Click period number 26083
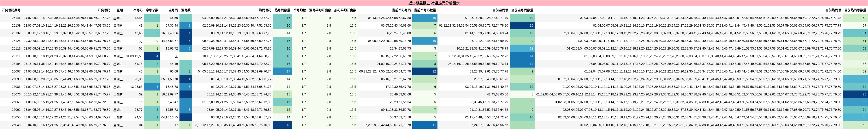This screenshot has width=868, height=129. pos(16,87)
